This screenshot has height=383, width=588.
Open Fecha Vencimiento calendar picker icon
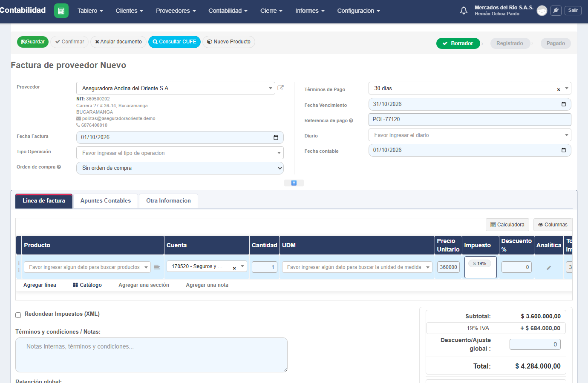[564, 104]
